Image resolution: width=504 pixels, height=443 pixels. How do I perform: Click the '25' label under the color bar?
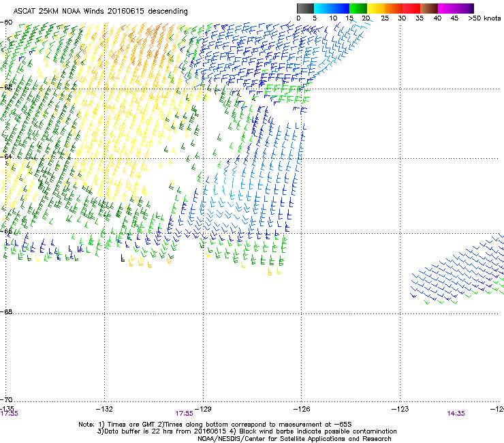[385, 18]
